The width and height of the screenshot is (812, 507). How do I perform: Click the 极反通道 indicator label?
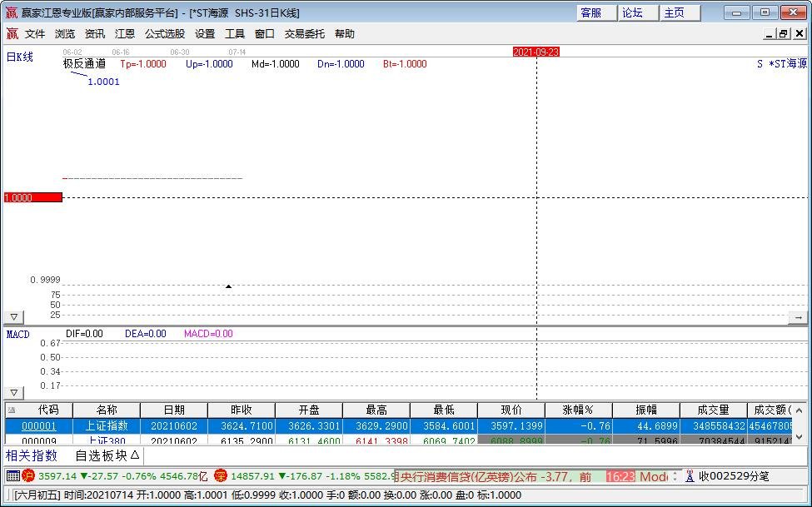pyautogui.click(x=84, y=64)
